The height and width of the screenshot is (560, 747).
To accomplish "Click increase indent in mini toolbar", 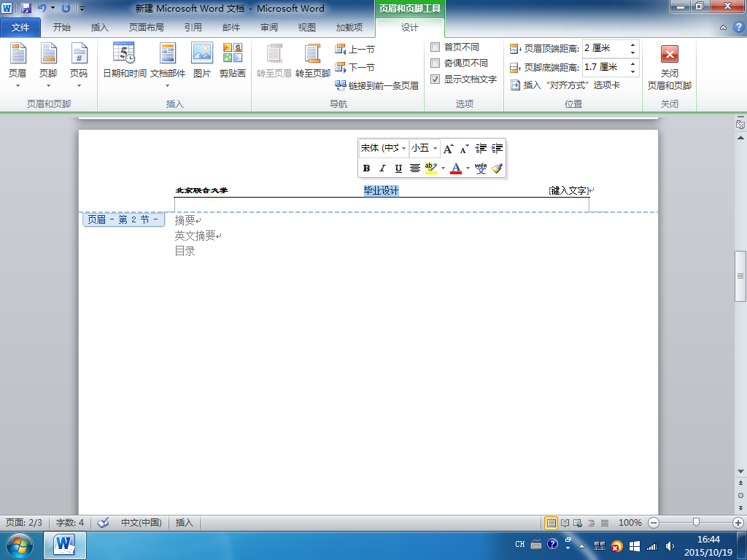I will click(x=497, y=149).
